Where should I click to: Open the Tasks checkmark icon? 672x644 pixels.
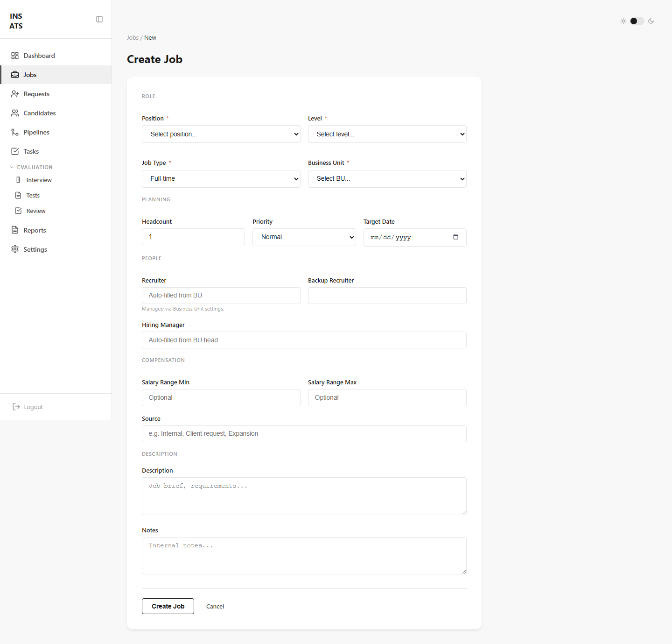(x=15, y=151)
